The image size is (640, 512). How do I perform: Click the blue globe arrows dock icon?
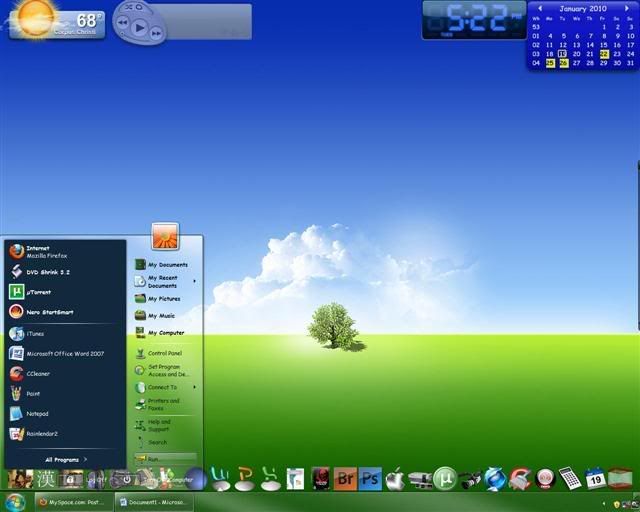pyautogui.click(x=495, y=479)
